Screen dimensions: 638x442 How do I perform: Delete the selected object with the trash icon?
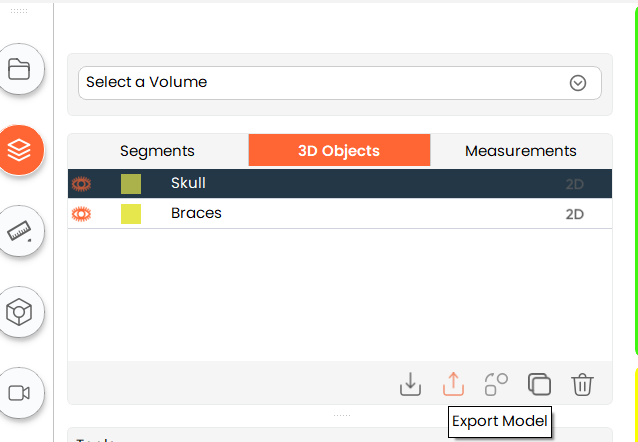[583, 384]
